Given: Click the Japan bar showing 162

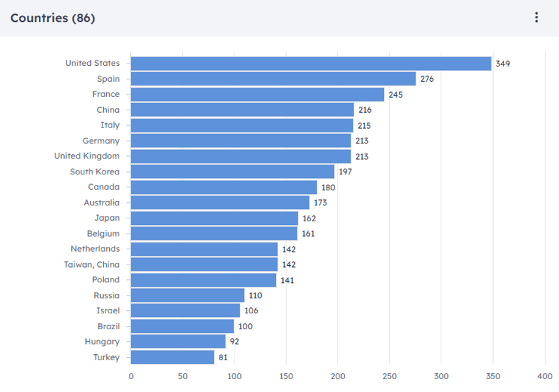Looking at the screenshot, I should pyautogui.click(x=214, y=218).
